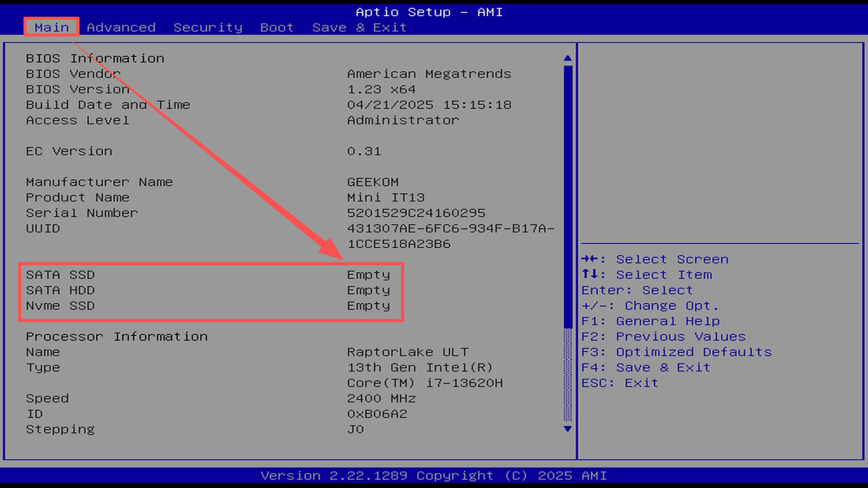The width and height of the screenshot is (868, 488).
Task: Open the Main tab
Action: [x=52, y=28]
